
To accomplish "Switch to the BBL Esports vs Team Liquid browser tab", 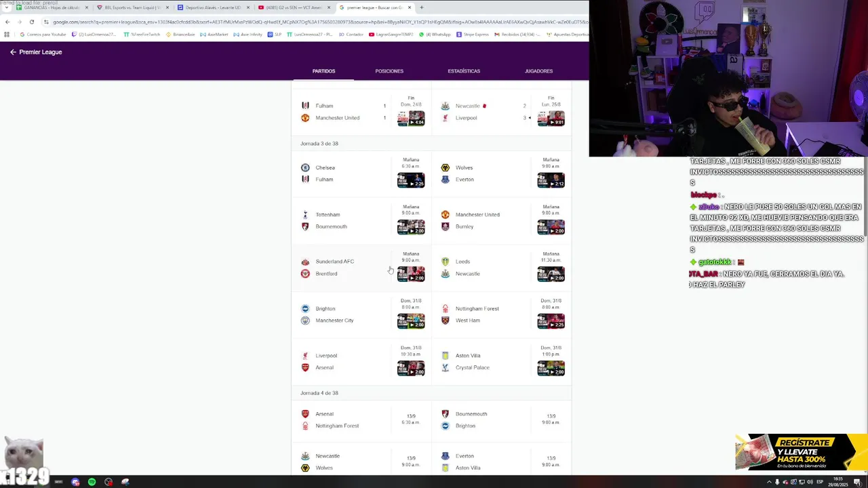I will [x=132, y=7].
